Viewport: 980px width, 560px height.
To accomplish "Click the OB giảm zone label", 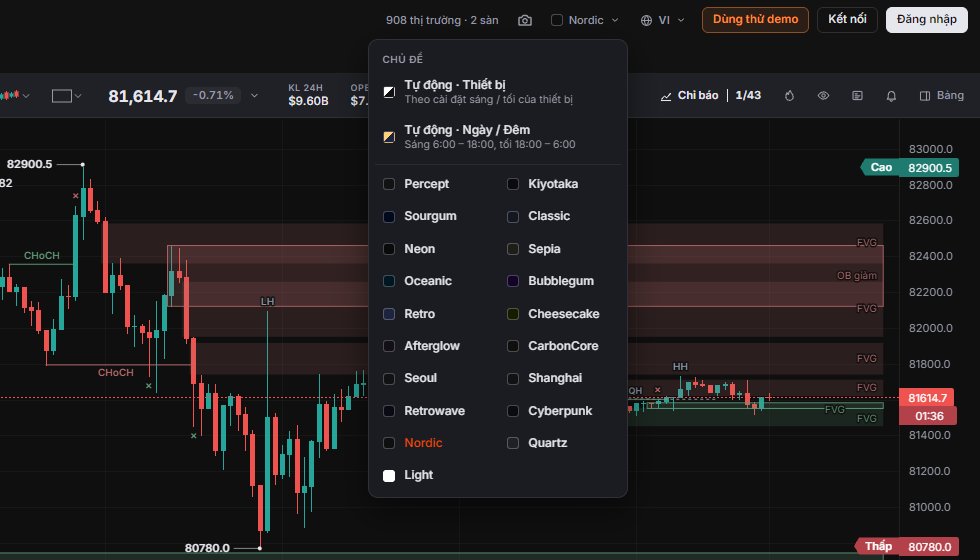I will [x=857, y=276].
